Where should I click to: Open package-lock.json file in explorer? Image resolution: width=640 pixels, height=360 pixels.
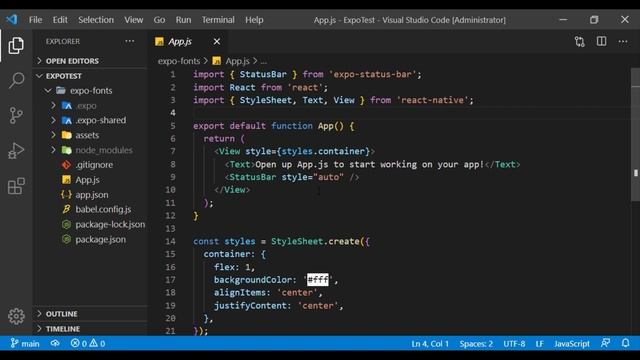pyautogui.click(x=90, y=224)
